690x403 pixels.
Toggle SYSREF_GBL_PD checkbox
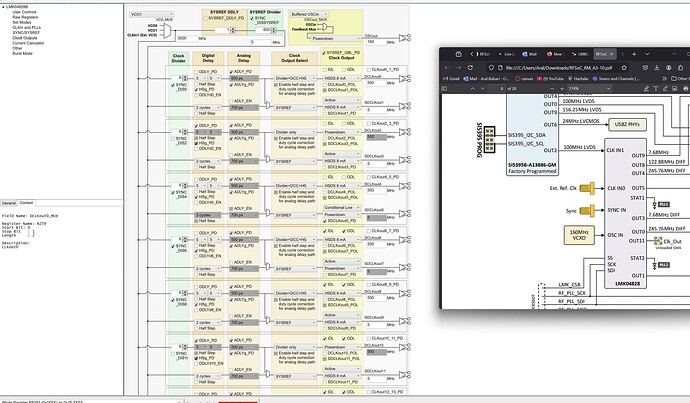tap(324, 53)
